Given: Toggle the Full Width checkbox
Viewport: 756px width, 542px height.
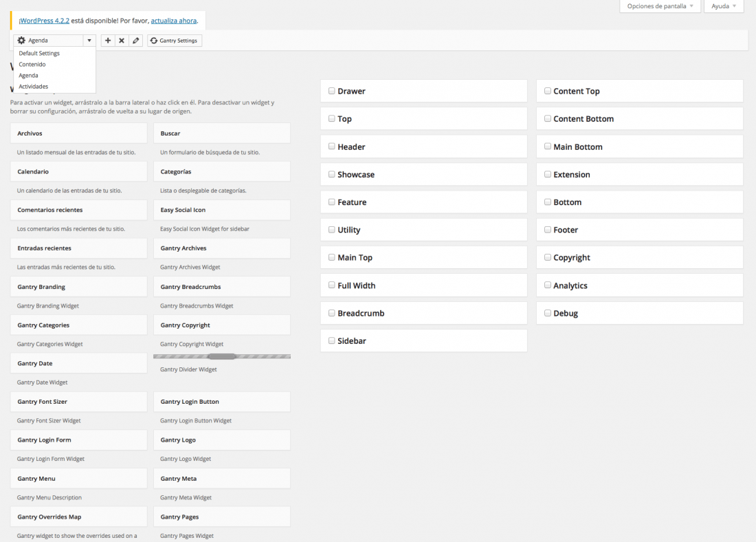Looking at the screenshot, I should coord(332,285).
